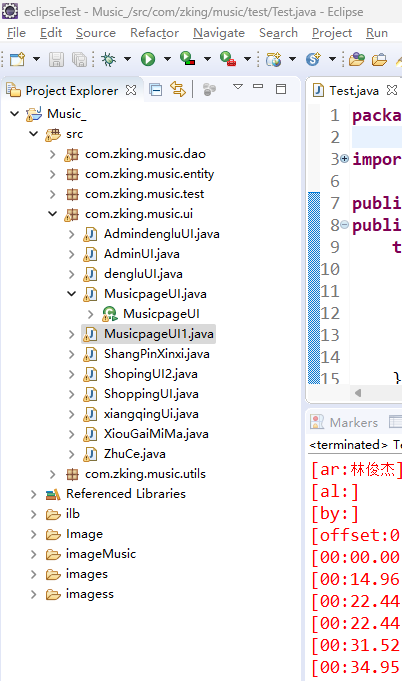Select the Project Explorer tab
402x681 pixels.
coord(72,90)
